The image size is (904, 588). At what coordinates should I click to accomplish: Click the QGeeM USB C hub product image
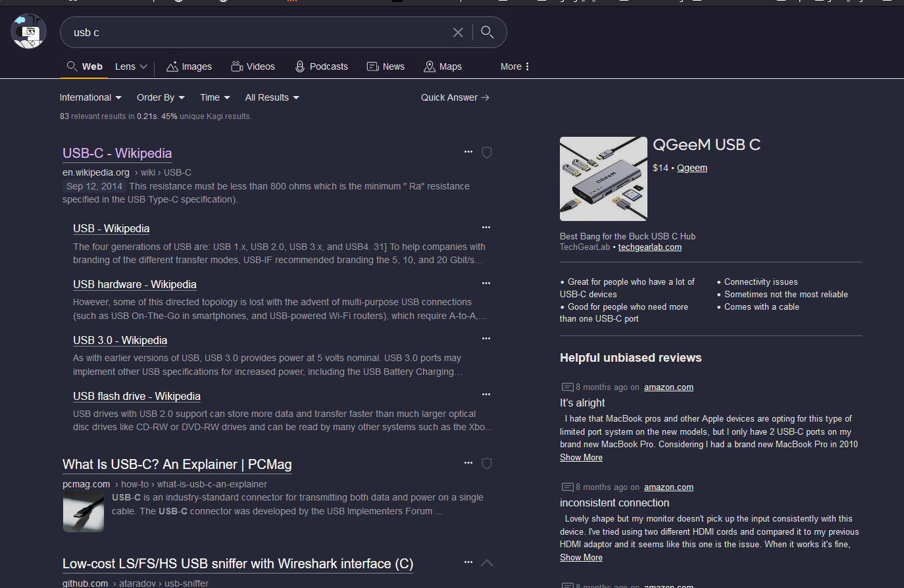[603, 179]
